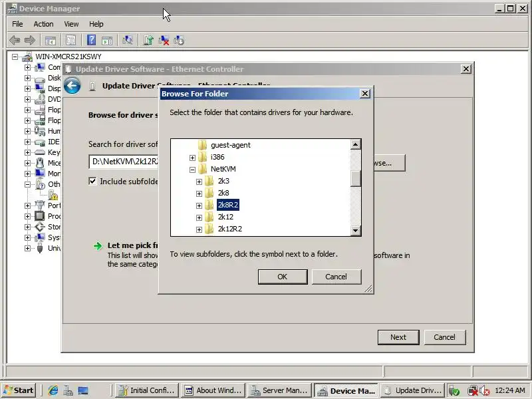The width and height of the screenshot is (532, 399).
Task: Click Next in Update Driver Software
Action: 398,337
